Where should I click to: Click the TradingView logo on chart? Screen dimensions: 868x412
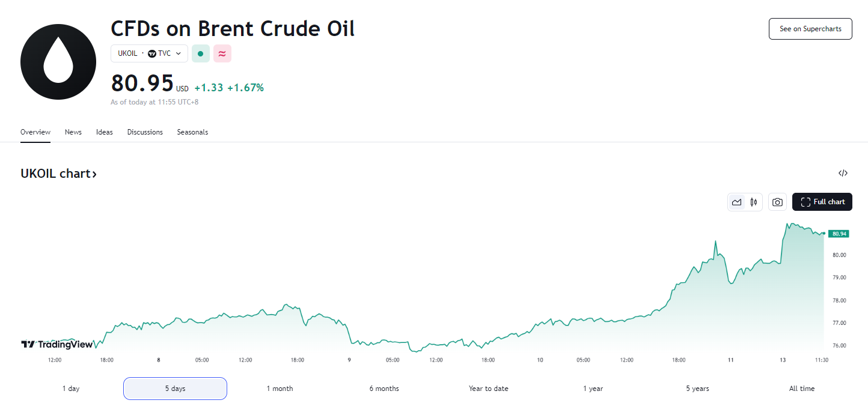point(57,345)
